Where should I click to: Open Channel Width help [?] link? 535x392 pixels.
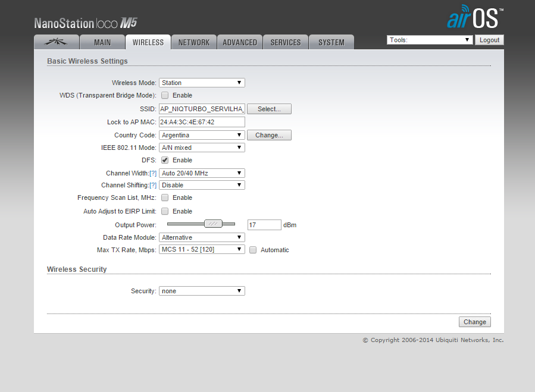tap(153, 173)
